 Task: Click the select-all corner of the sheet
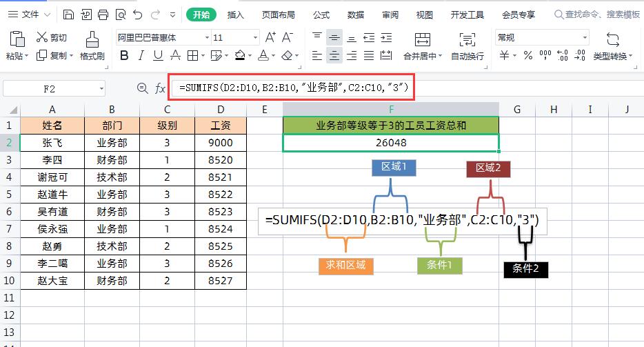click(x=13, y=110)
